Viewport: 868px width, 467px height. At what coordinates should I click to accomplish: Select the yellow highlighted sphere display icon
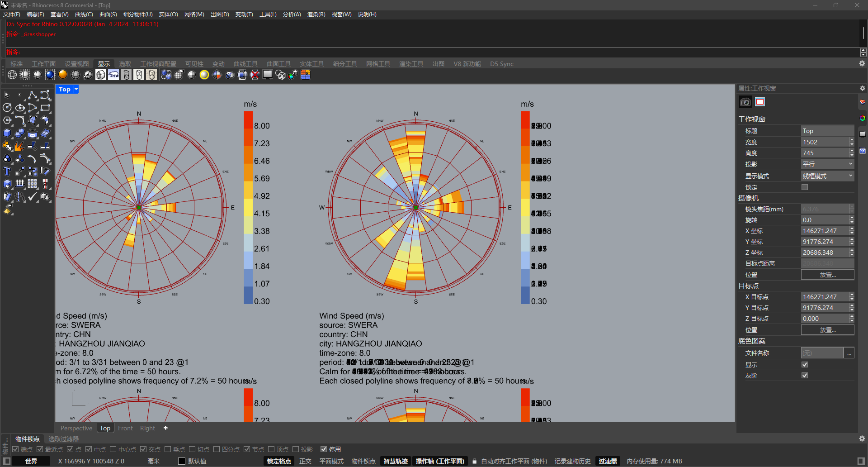tap(204, 75)
